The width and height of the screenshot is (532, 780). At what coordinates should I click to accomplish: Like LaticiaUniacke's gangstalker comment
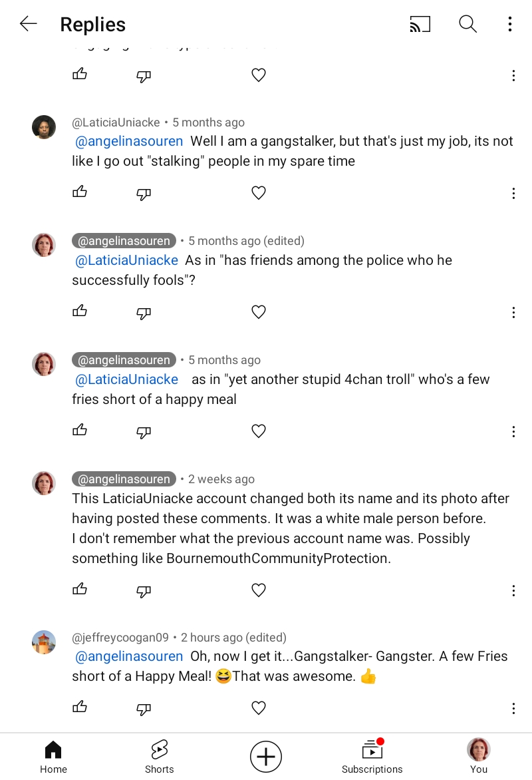coord(80,192)
